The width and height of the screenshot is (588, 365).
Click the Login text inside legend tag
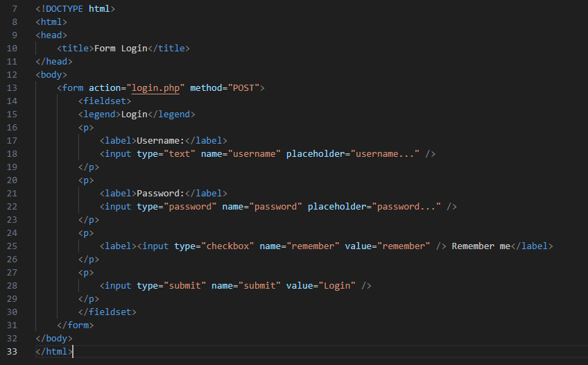click(135, 114)
